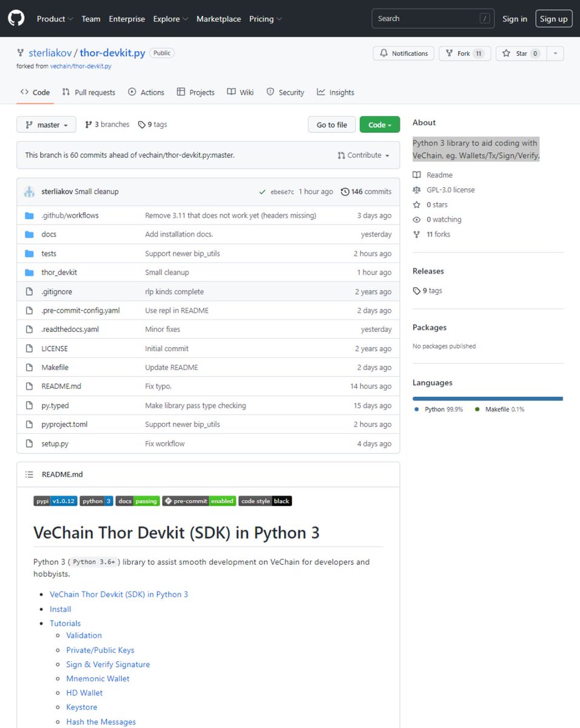Click the README.md table of contents icon
Viewport: 580px width, 728px height.
[x=29, y=474]
